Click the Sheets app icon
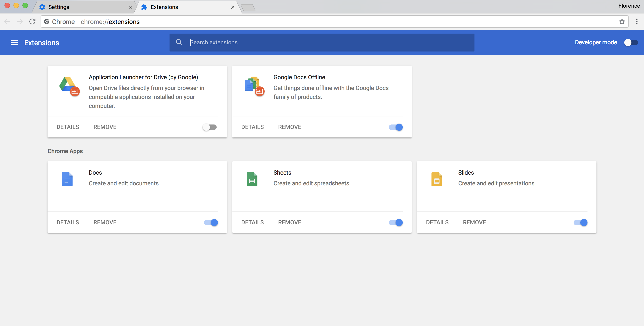644x326 pixels. (x=252, y=179)
